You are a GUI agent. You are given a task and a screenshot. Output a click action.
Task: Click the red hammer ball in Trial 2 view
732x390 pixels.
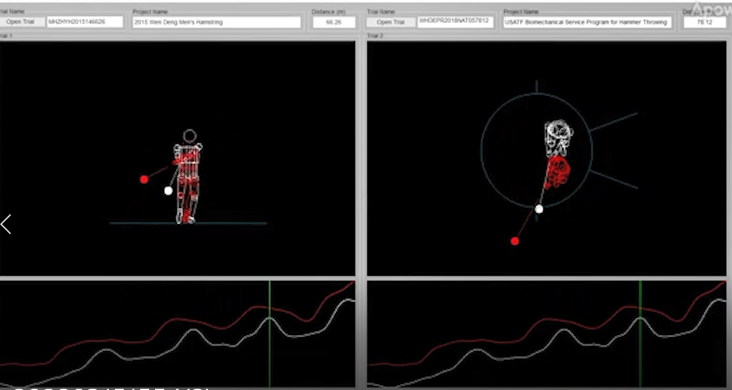[514, 241]
